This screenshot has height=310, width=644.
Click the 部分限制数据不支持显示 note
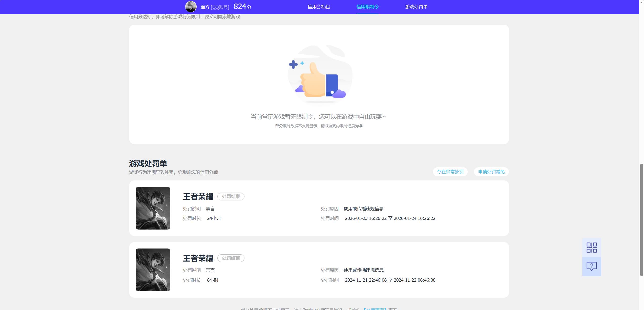[319, 126]
